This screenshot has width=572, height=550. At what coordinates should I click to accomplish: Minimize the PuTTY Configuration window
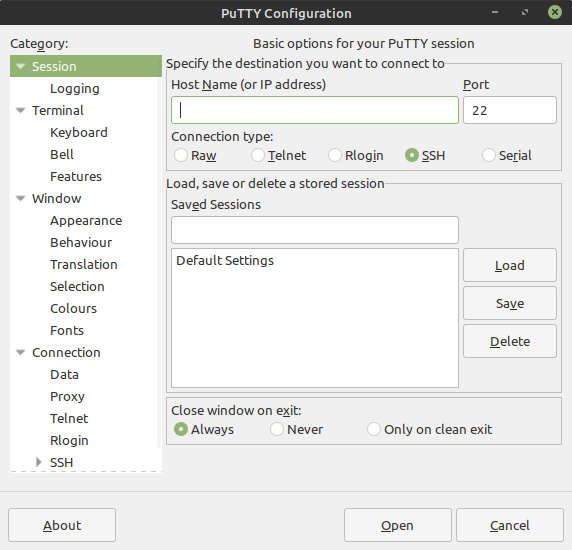495,12
